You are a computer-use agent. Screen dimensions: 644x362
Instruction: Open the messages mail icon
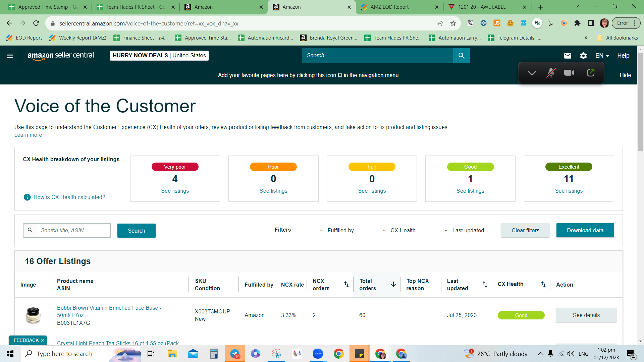[x=568, y=56]
